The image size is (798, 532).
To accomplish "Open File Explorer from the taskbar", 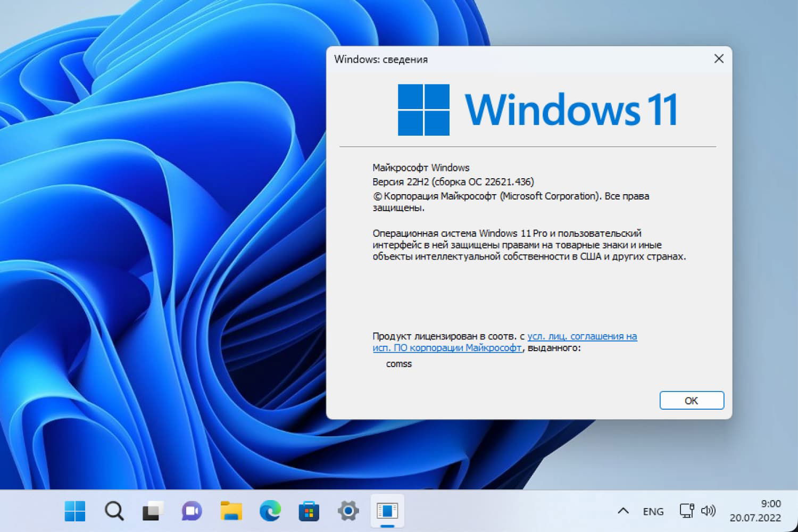I will pyautogui.click(x=230, y=511).
